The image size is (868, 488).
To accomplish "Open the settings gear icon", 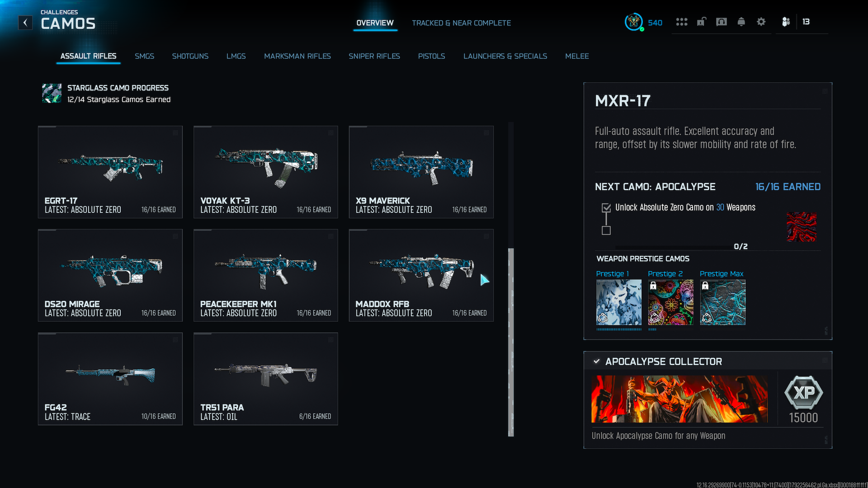I will [761, 22].
